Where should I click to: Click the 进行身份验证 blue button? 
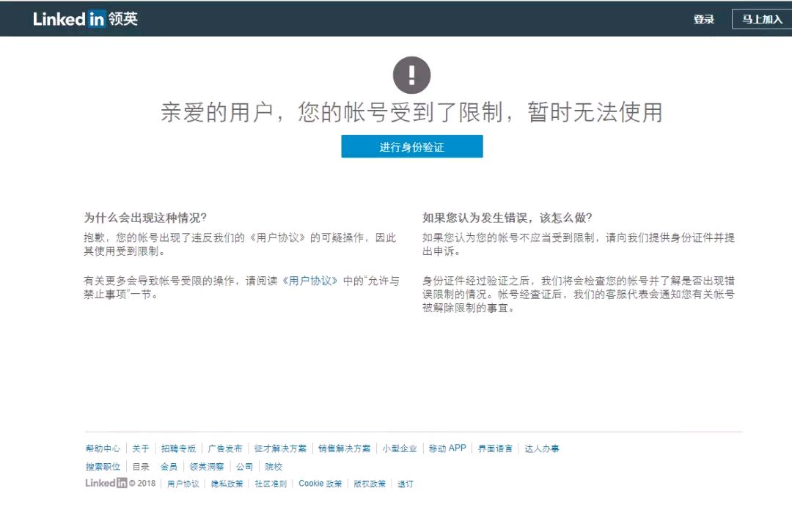412,146
